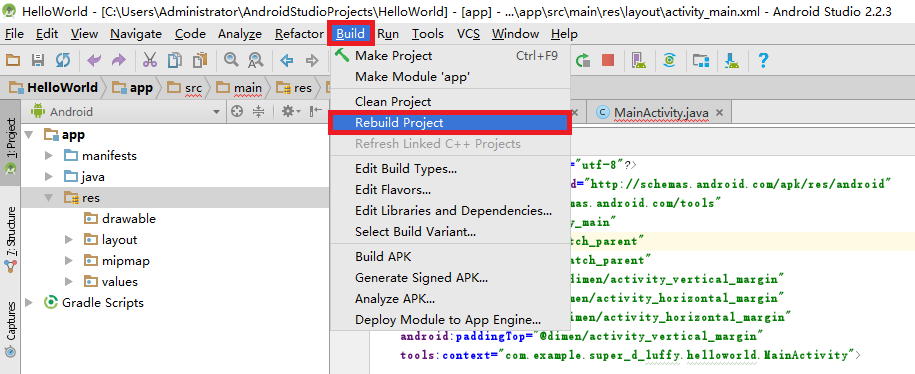This screenshot has width=915, height=374.
Task: Expand the mipmap folder arrow
Action: [x=69, y=261]
